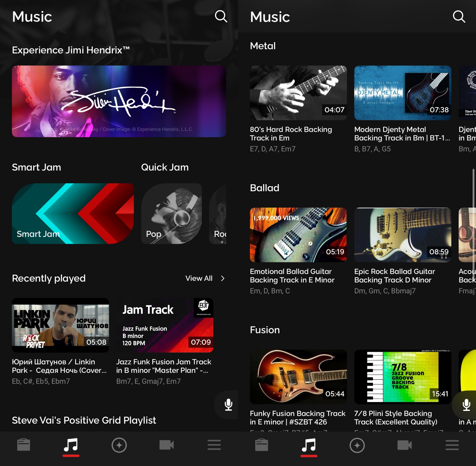This screenshot has width=476, height=466.
Task: Tap the Quick Jam heading
Action: 165,167
